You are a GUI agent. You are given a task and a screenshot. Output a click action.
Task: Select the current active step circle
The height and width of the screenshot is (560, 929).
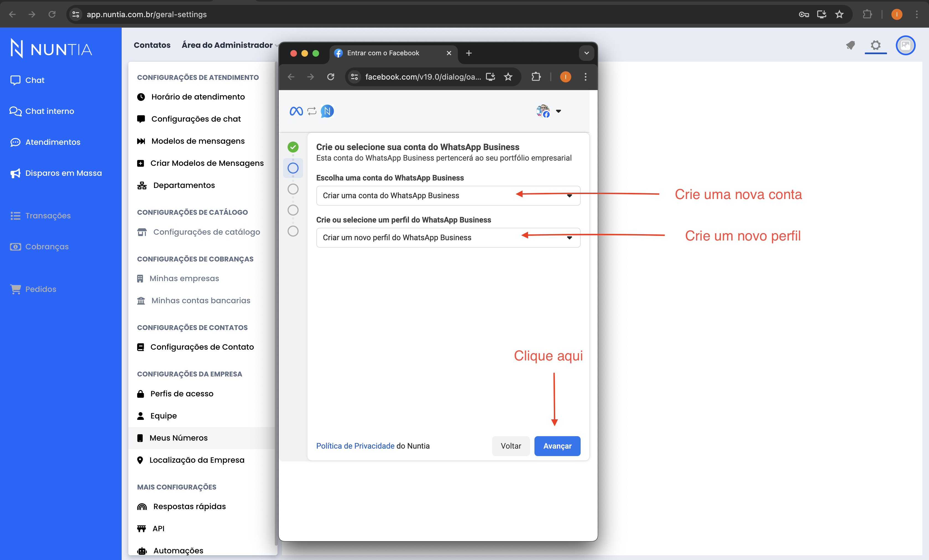293,168
